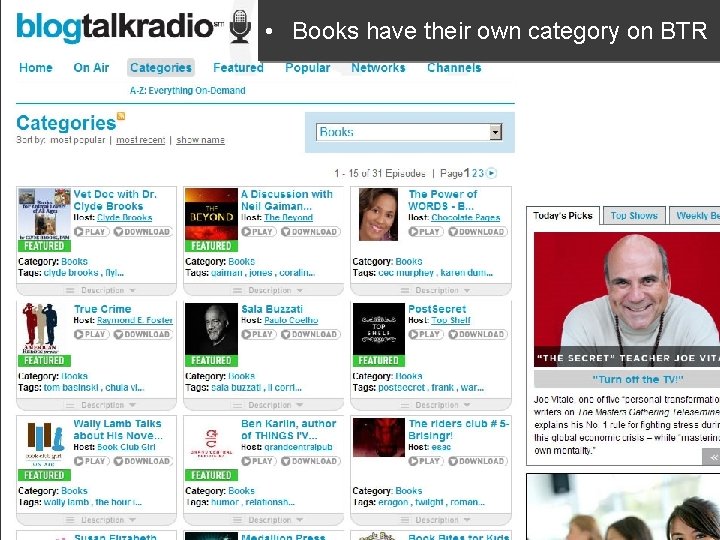Download The Power of WORDS episode
The height and width of the screenshot is (540, 720).
coord(478,231)
